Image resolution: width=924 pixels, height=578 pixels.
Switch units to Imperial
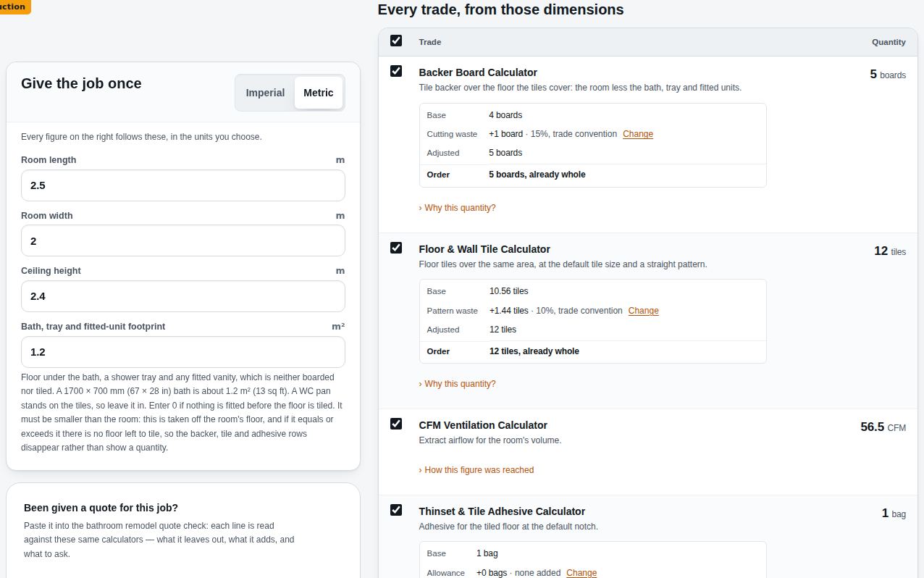coord(265,93)
